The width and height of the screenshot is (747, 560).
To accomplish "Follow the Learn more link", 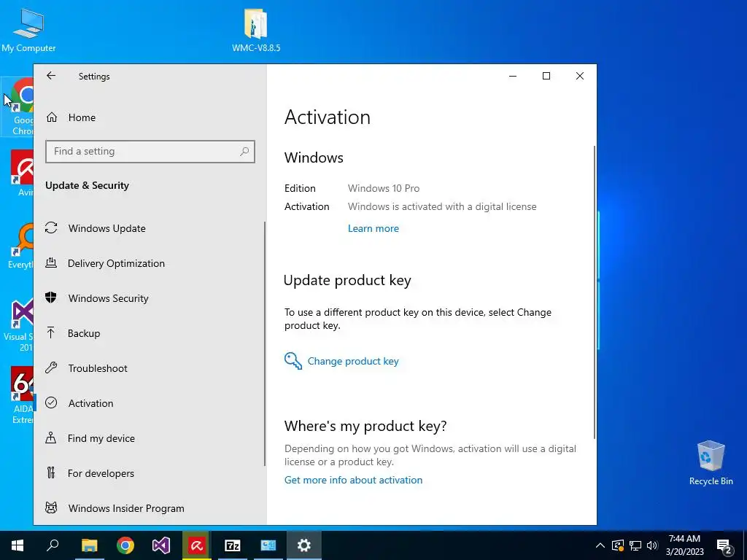I will [373, 228].
